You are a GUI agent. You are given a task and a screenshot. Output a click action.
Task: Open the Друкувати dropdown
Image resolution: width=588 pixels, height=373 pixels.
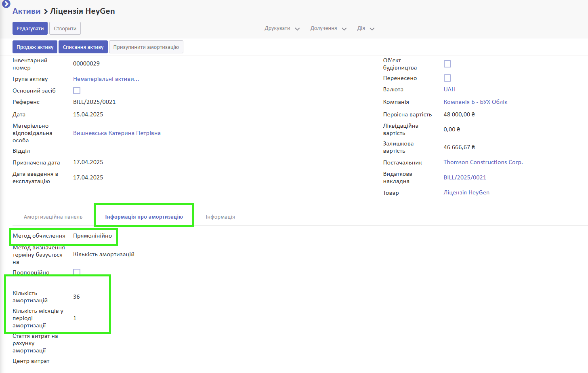tap(282, 29)
